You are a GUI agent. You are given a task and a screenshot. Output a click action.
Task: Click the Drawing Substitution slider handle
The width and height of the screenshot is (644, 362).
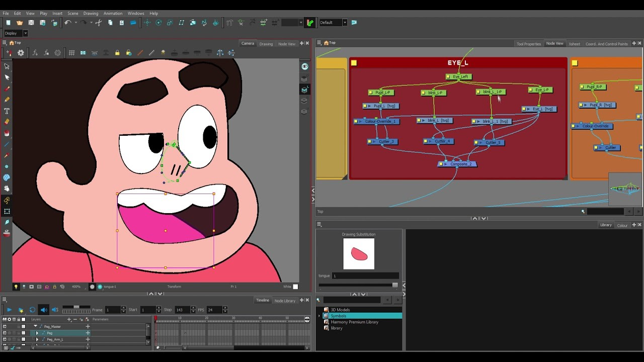395,285
